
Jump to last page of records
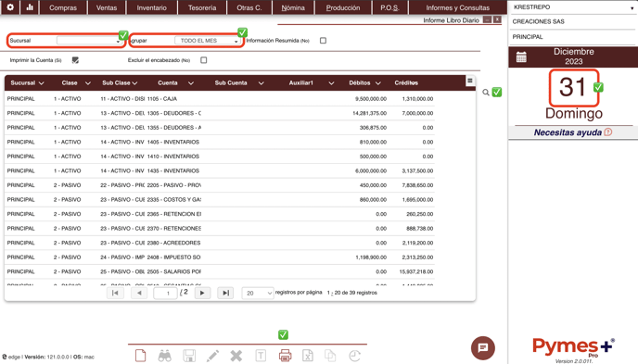pyautogui.click(x=226, y=293)
